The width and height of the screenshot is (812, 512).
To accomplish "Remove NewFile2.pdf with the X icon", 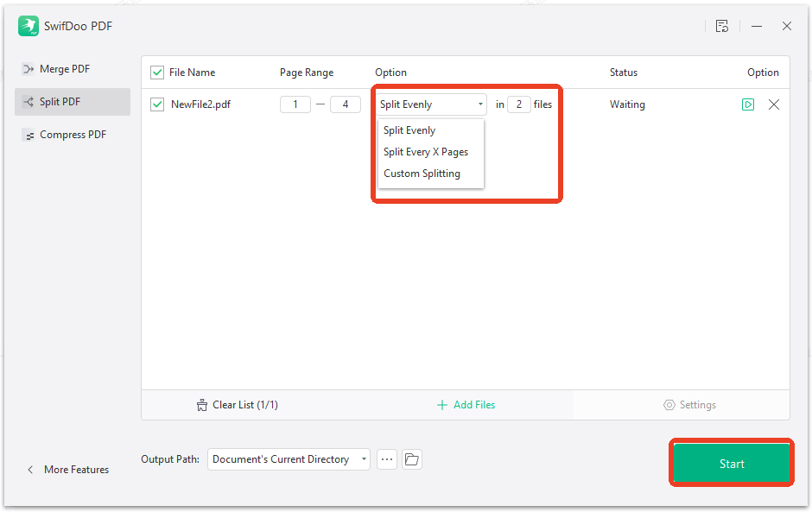I will (774, 104).
